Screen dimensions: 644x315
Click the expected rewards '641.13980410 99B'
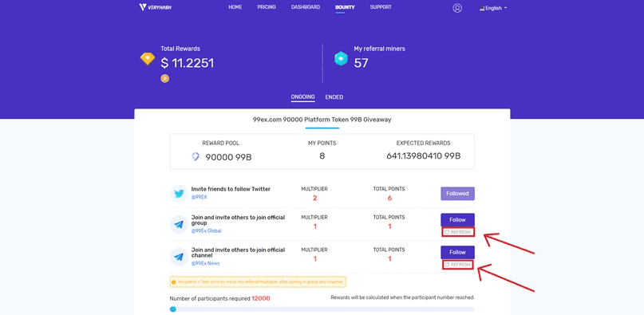click(424, 156)
